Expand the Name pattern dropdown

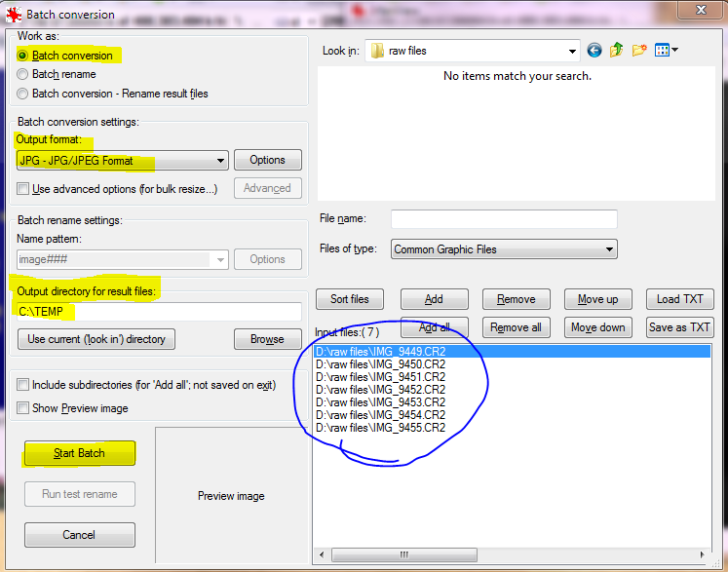(220, 259)
